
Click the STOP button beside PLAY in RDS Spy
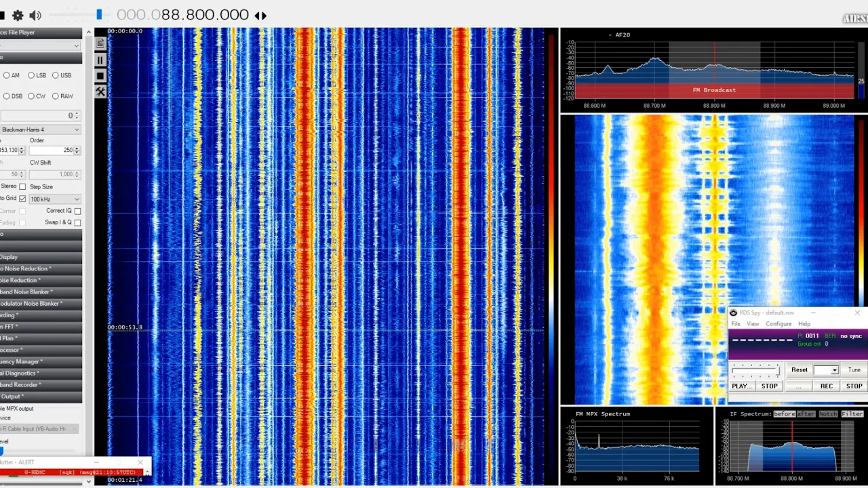pyautogui.click(x=769, y=386)
